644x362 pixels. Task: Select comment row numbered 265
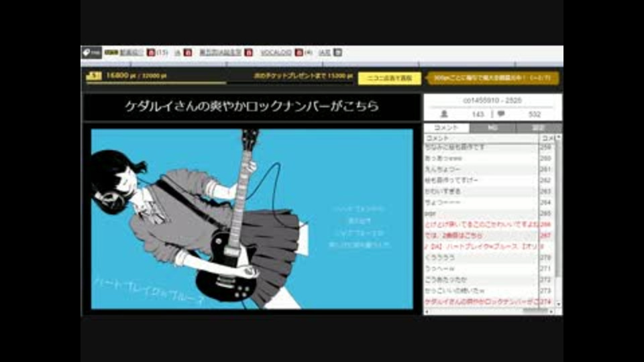489,213
